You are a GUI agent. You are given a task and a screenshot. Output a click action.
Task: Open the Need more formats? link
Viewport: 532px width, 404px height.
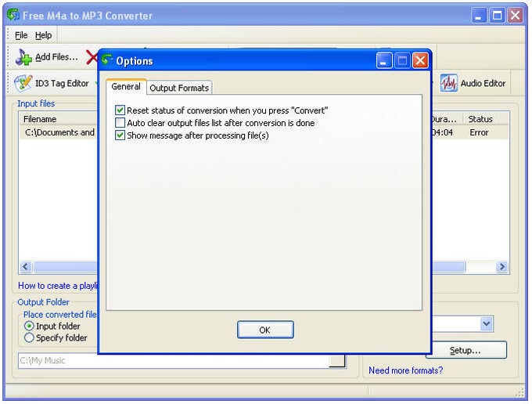click(x=406, y=370)
